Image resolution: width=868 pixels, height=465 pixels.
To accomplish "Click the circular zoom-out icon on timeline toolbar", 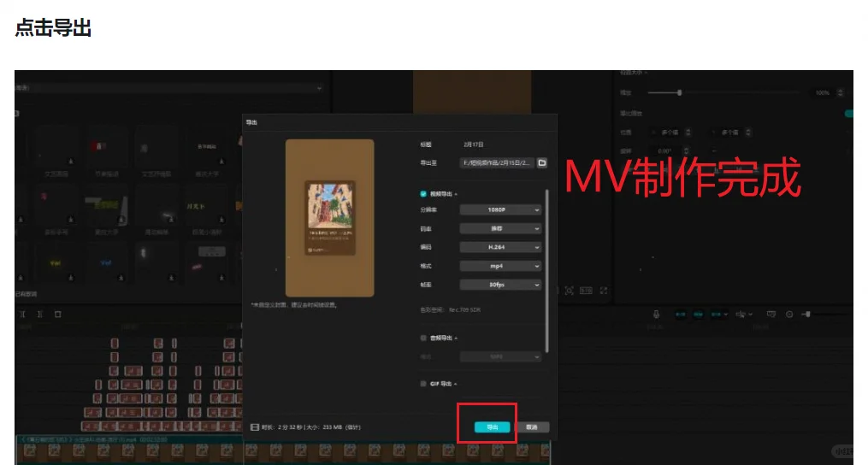I will 789,314.
